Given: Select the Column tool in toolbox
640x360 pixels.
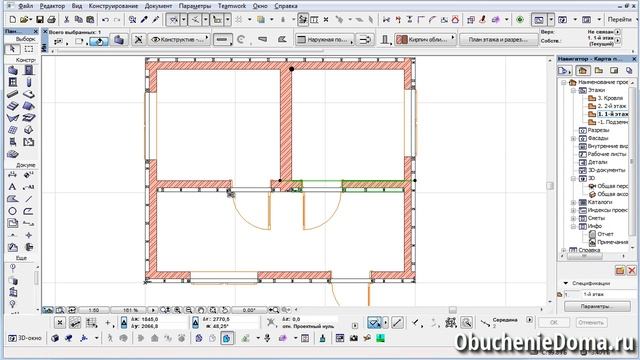Looking at the screenshot, I should pos(29,82).
